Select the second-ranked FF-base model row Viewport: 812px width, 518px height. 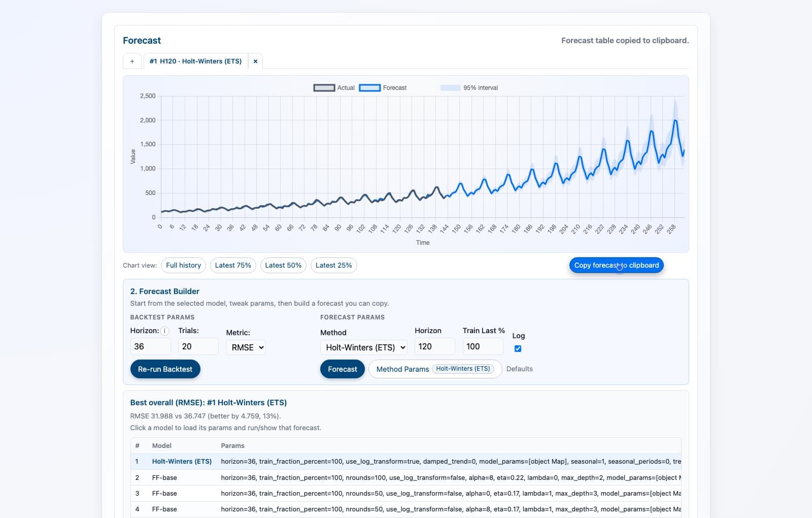pyautogui.click(x=164, y=478)
